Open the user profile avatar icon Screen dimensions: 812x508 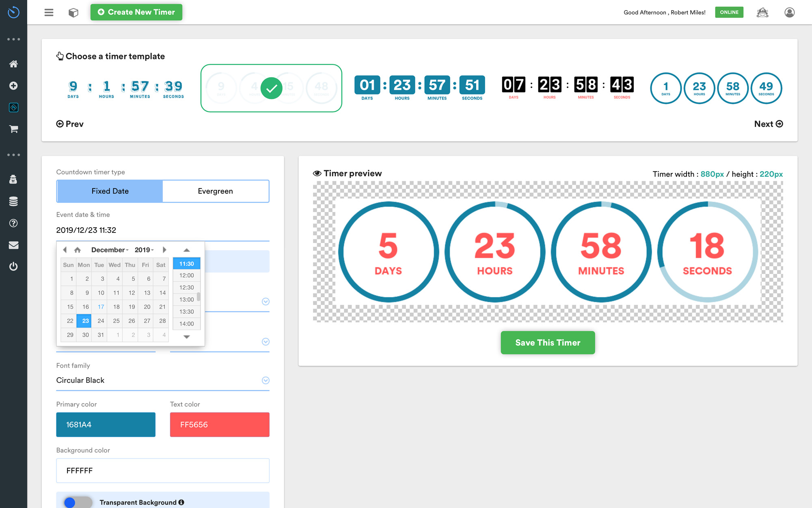[789, 13]
